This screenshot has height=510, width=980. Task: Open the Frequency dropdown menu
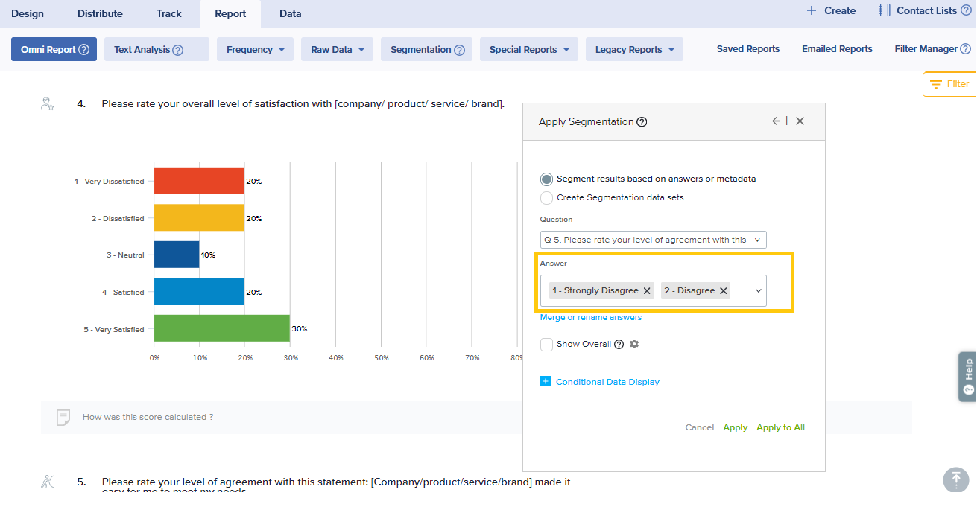point(255,50)
